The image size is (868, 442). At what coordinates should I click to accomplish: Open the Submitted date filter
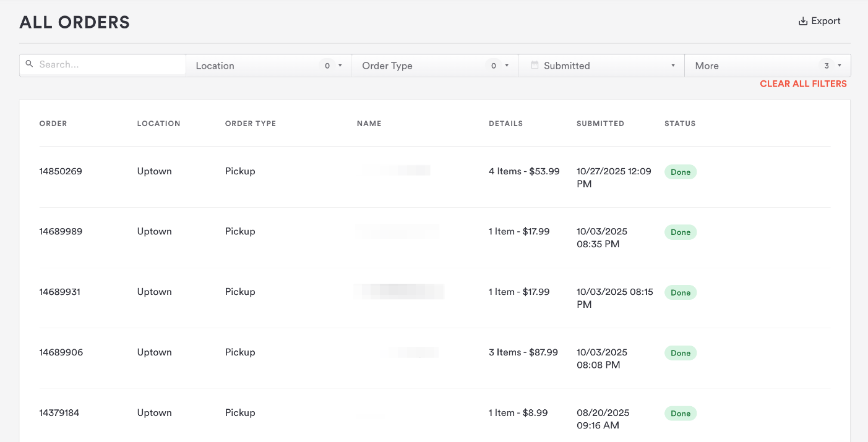(x=601, y=66)
